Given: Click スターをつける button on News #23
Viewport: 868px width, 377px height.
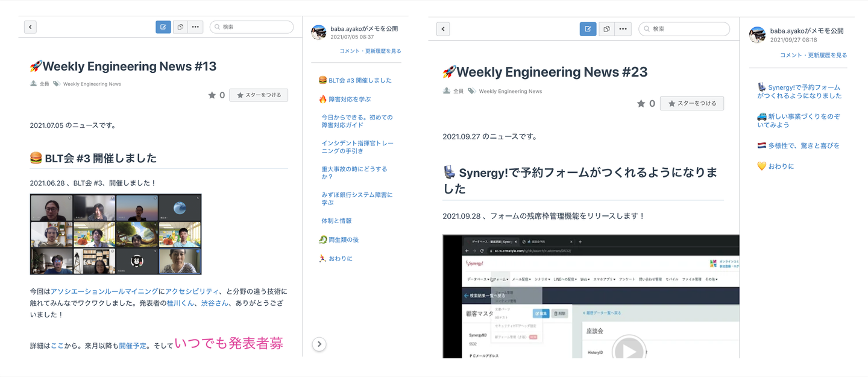Looking at the screenshot, I should pos(692,104).
